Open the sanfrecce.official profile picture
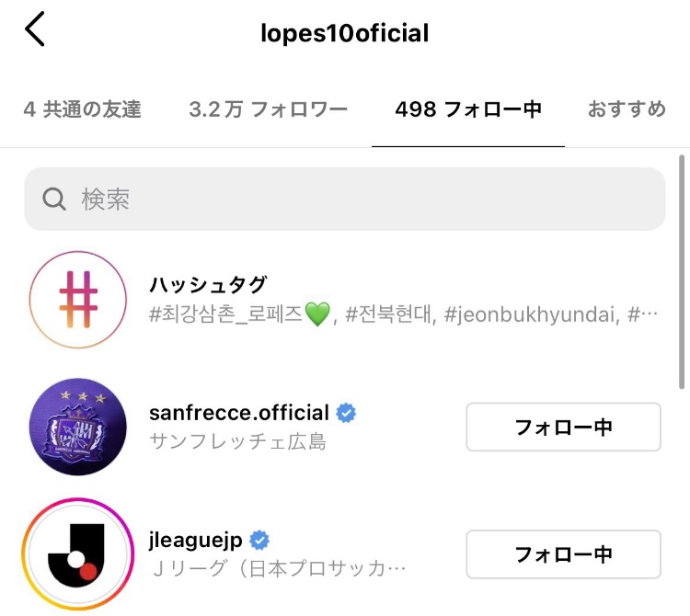Viewport: 690px width, 616px height. [78, 427]
